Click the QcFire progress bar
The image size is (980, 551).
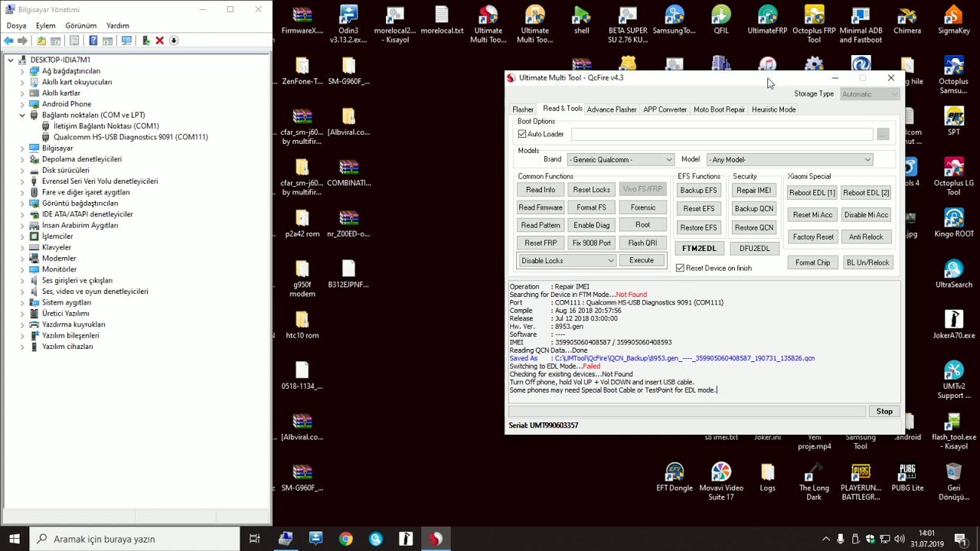(688, 412)
